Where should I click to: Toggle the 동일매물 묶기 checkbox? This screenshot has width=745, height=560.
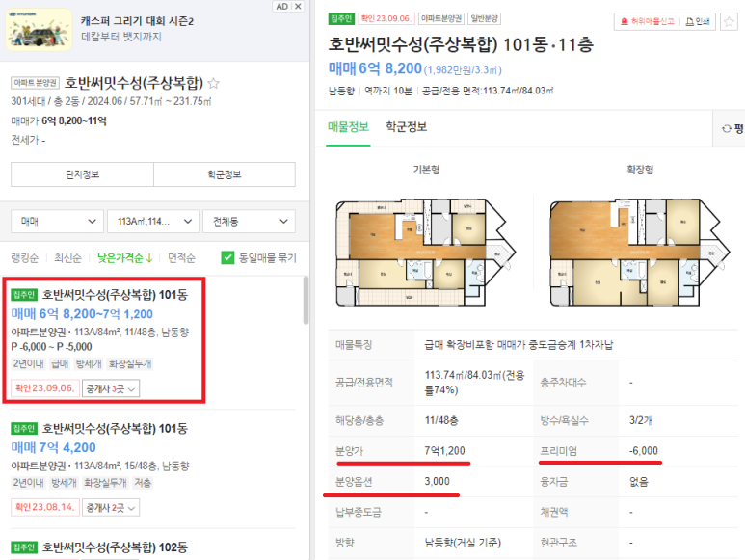click(x=227, y=257)
